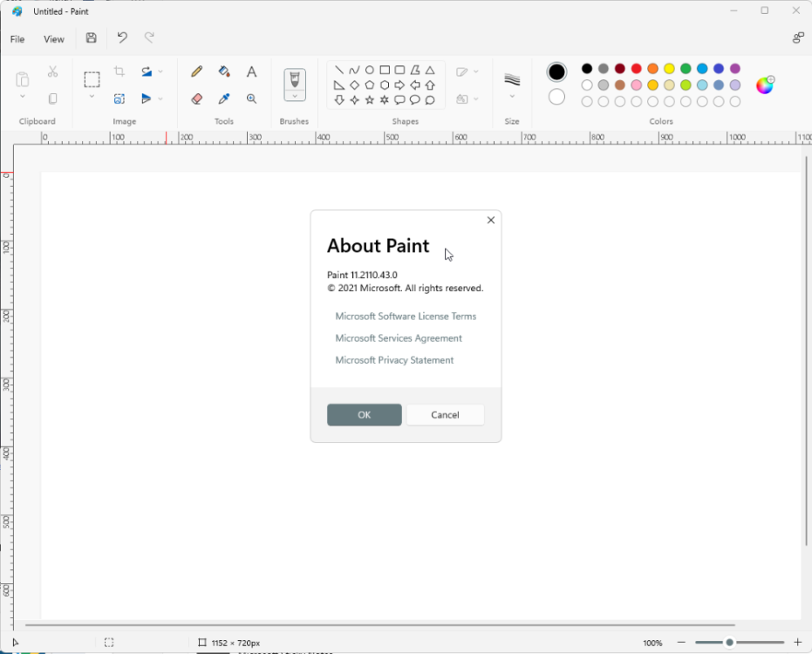
Task: Click the 100% zoom level text
Action: pos(652,643)
